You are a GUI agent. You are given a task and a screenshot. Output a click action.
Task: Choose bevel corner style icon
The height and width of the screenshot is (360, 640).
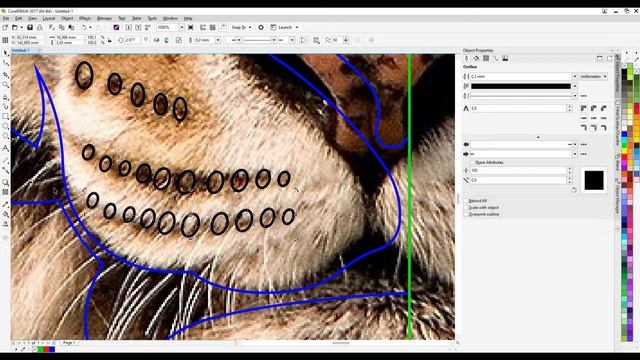click(x=603, y=108)
